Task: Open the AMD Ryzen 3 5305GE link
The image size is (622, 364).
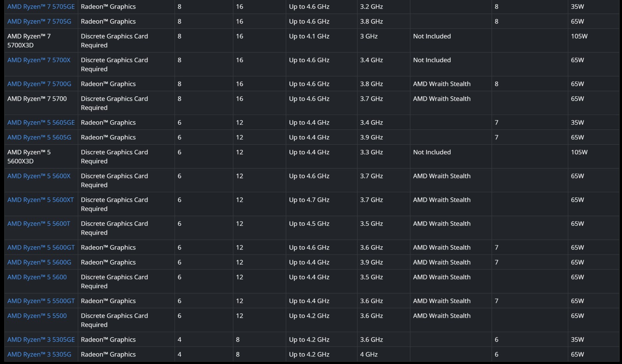Action: (x=41, y=340)
